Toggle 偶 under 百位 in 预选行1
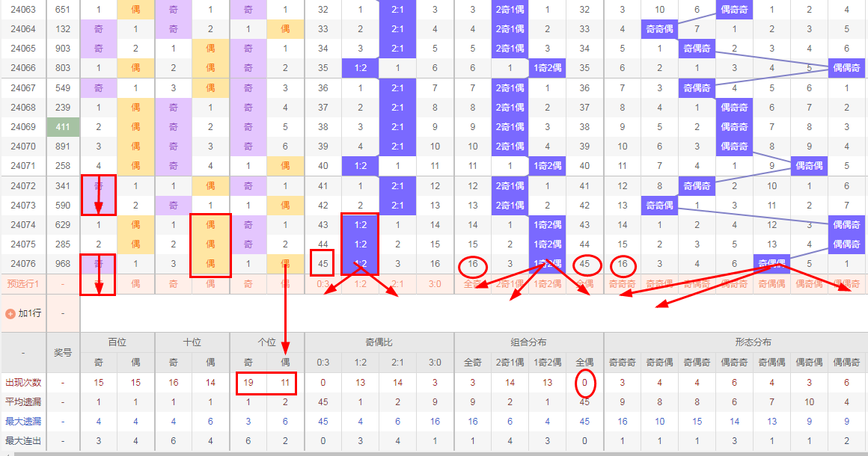 click(x=135, y=283)
